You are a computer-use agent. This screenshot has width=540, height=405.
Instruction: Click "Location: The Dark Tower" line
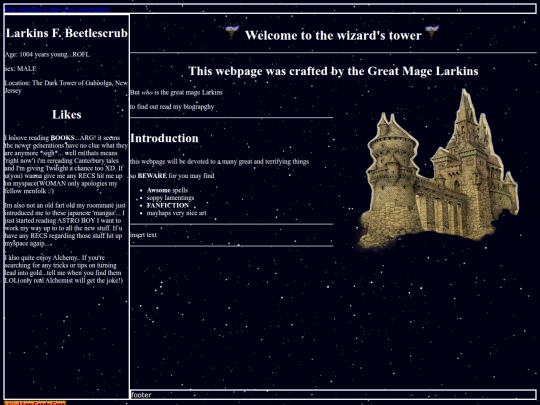click(x=66, y=87)
